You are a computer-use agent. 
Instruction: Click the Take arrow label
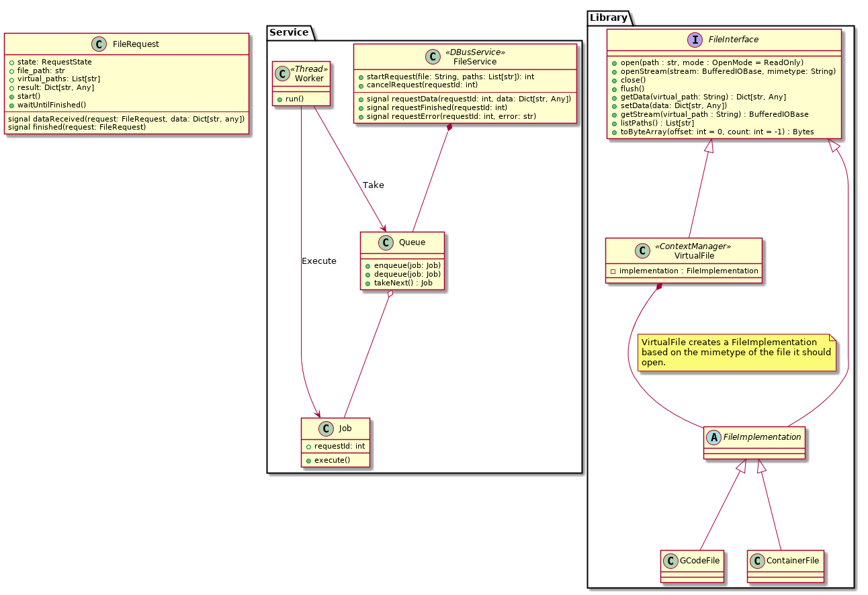coord(373,185)
